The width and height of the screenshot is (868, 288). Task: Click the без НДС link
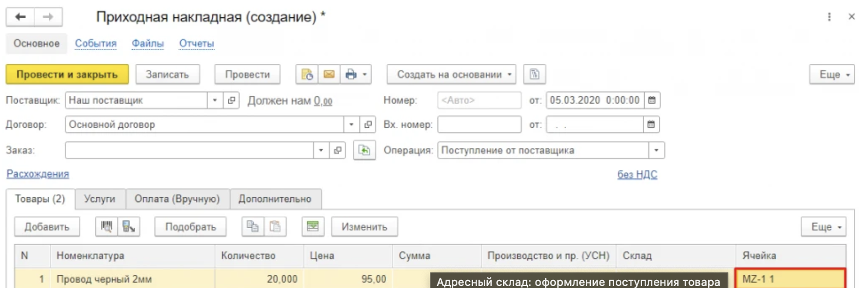637,174
